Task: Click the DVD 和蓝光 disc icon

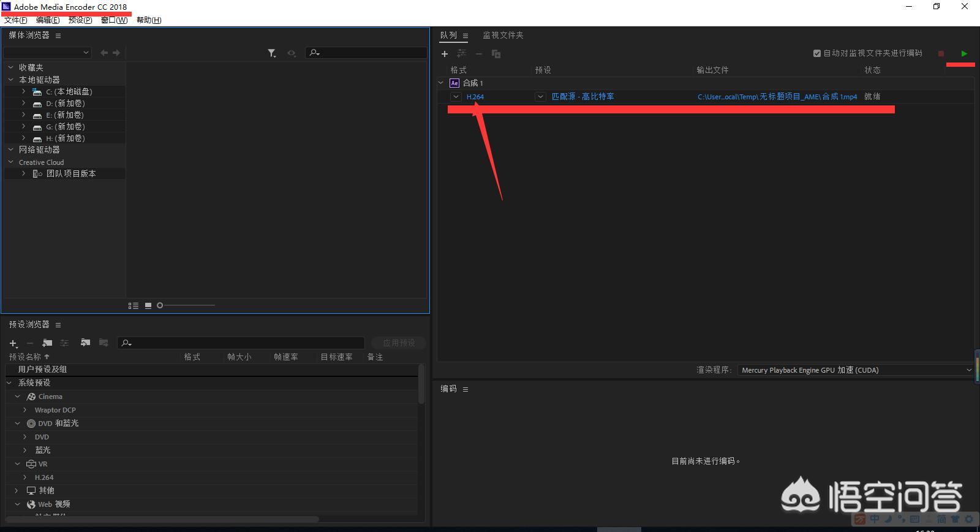Action: click(31, 424)
